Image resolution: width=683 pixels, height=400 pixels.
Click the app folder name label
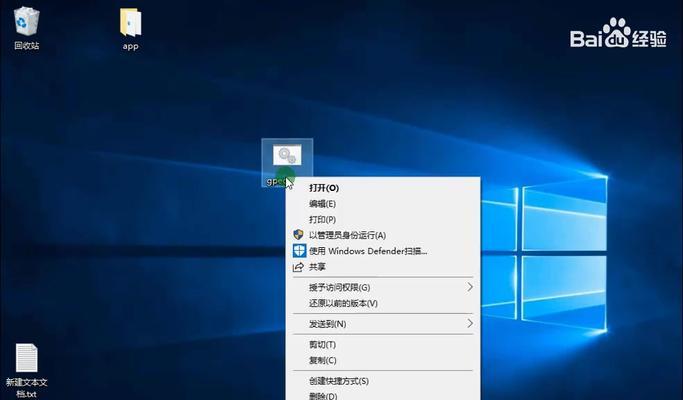pos(130,47)
